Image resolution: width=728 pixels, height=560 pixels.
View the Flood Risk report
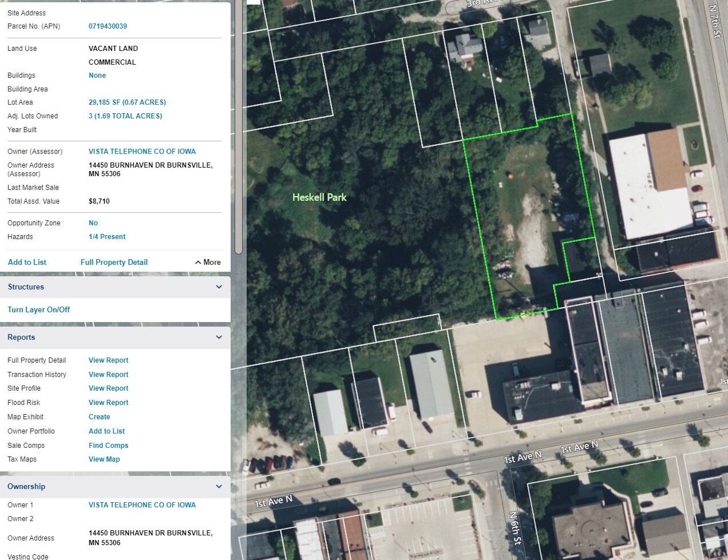(108, 403)
